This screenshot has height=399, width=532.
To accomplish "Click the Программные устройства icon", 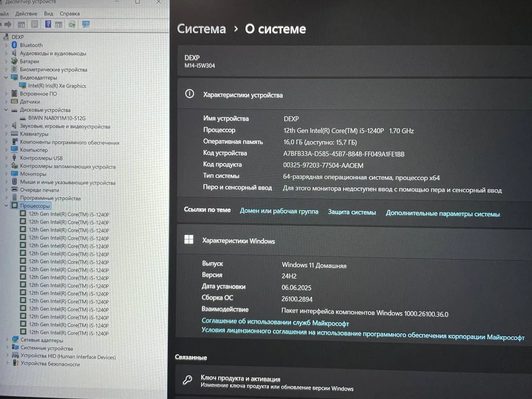I will click(15, 198).
